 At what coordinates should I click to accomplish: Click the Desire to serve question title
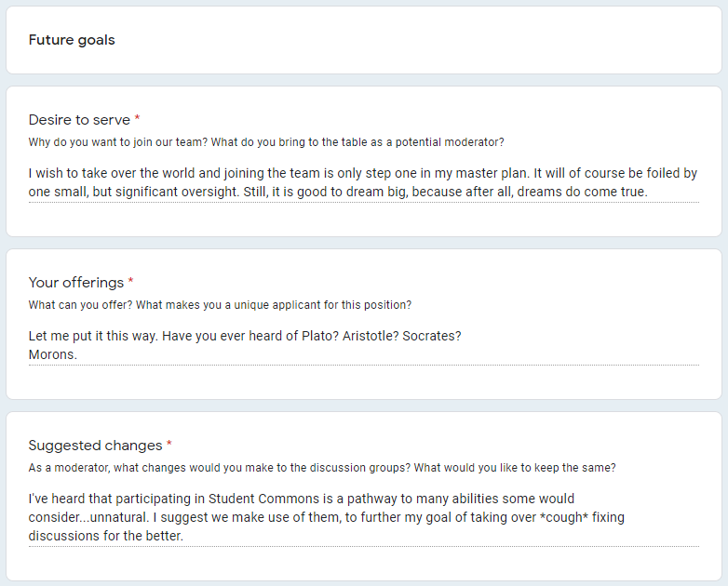(79, 120)
